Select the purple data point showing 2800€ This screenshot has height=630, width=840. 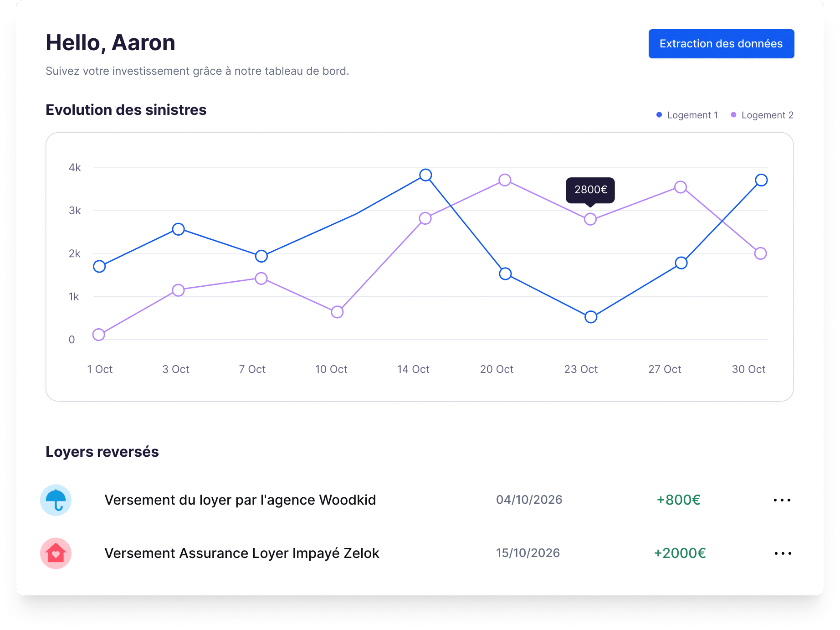(590, 219)
